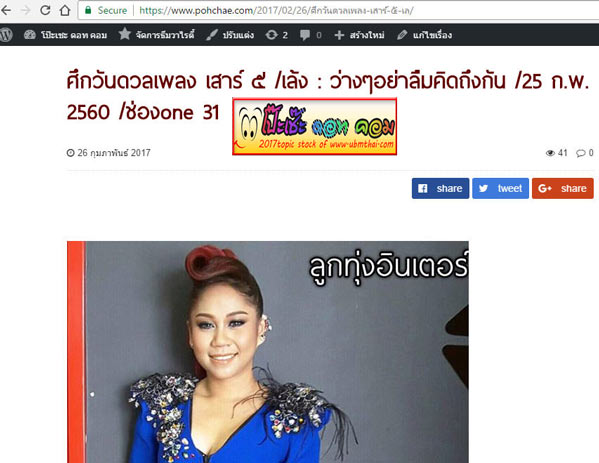
Task: Open โป๊ะเชะ ดอท คอม site dashboard menu
Action: [65, 35]
